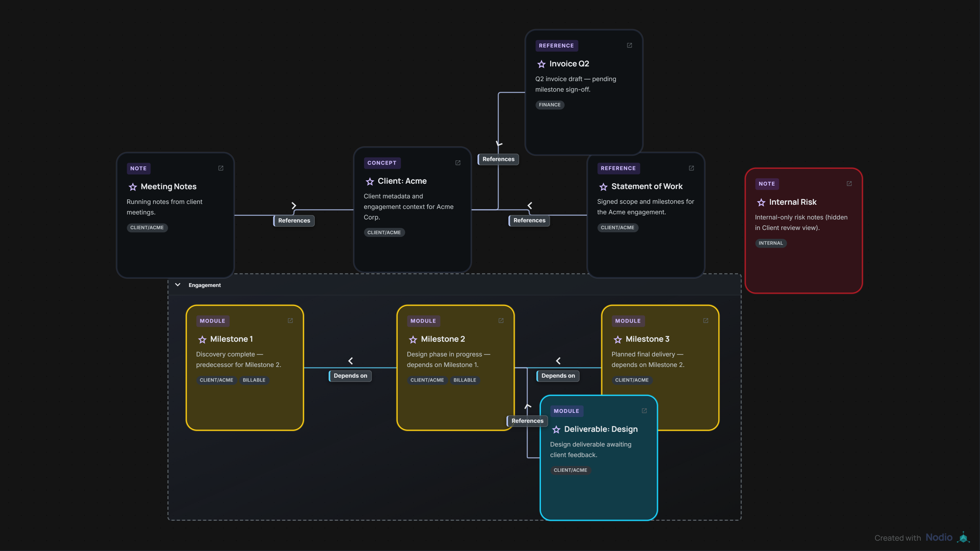Click the Depends on label between Milestone 1 and 2
Screen dimensions: 980x551
pos(350,376)
